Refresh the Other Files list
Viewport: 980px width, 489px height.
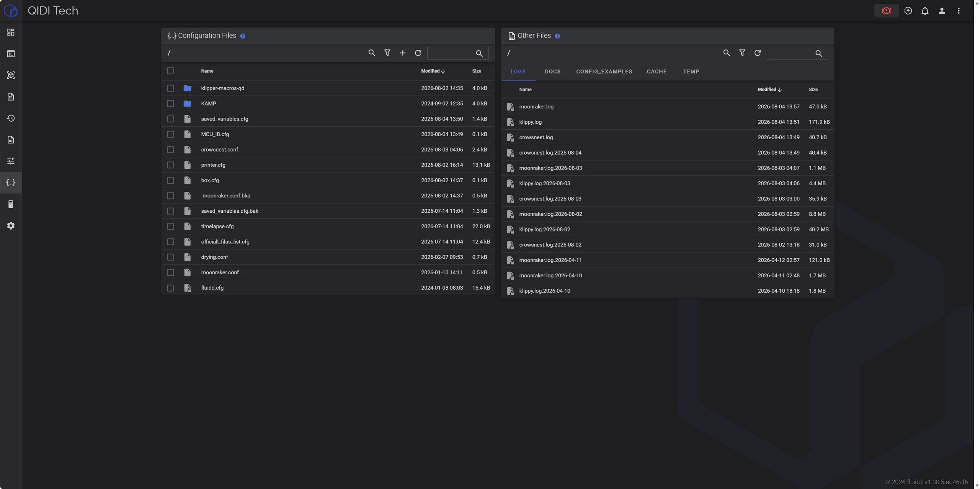pyautogui.click(x=757, y=53)
